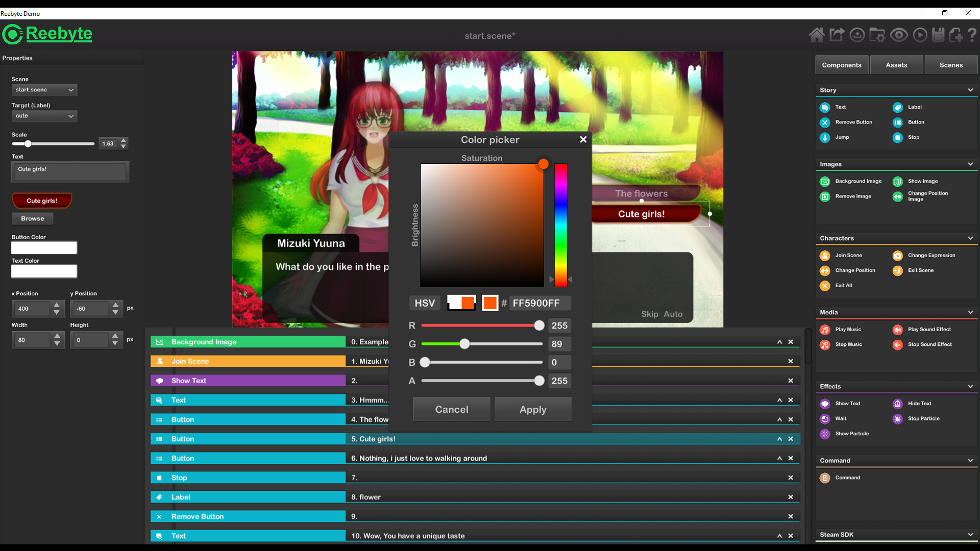Collapse the Effects section panel

pyautogui.click(x=969, y=386)
